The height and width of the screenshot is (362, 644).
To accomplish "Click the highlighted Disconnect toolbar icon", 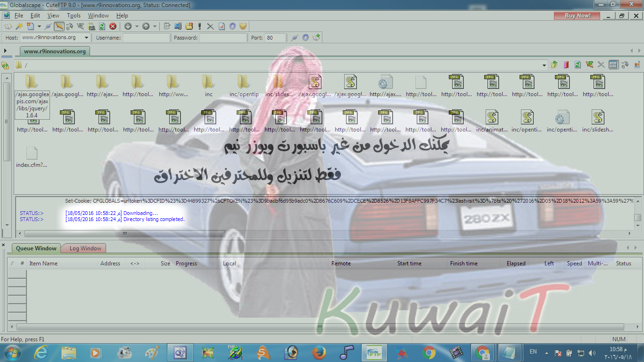I will tap(59, 26).
